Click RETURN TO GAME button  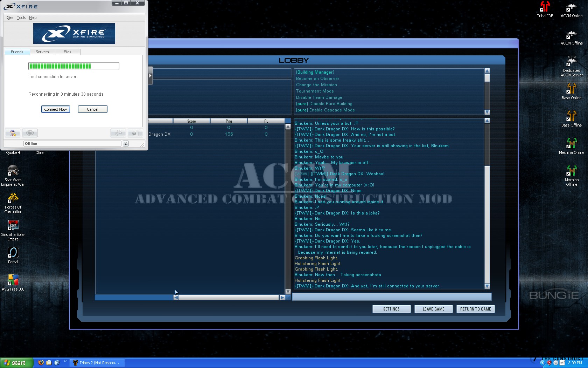pos(475,309)
